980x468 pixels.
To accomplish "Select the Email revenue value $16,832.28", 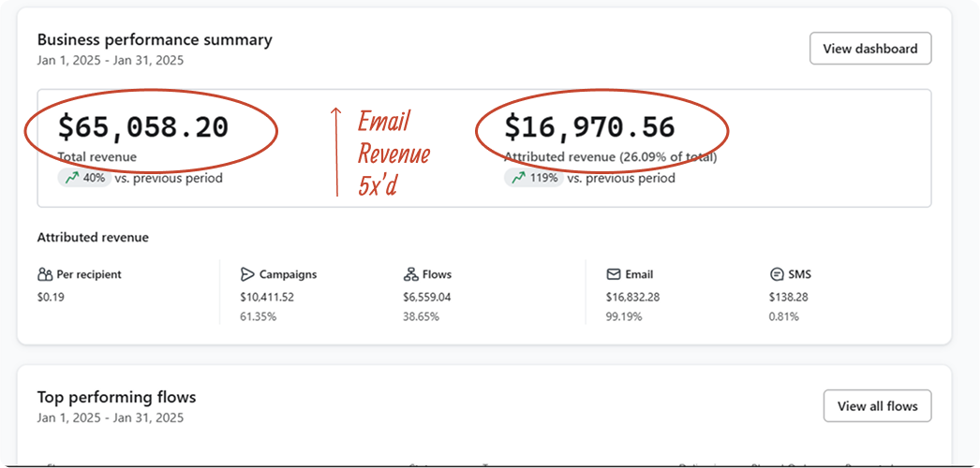I will (634, 297).
